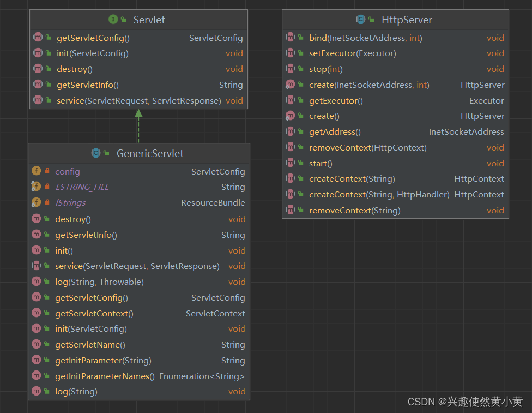The image size is (532, 413).
Task: Click method icon of init(ServletConfig) in Servlet
Action: 38,52
